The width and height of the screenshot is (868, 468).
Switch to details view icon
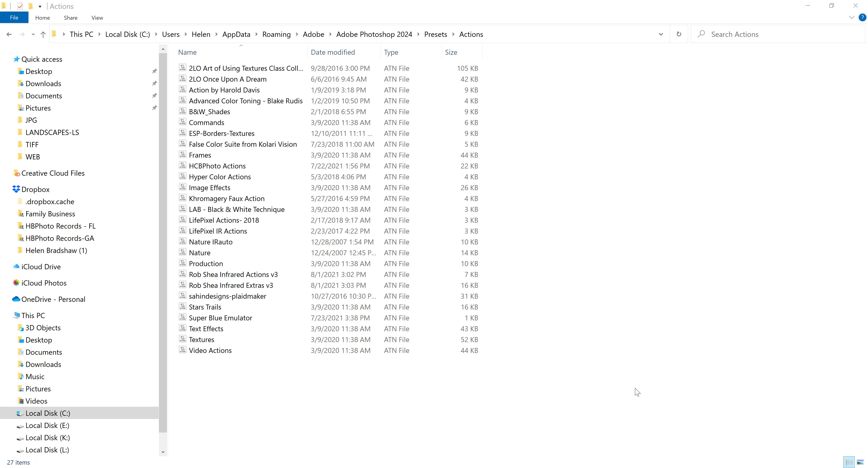(849, 462)
